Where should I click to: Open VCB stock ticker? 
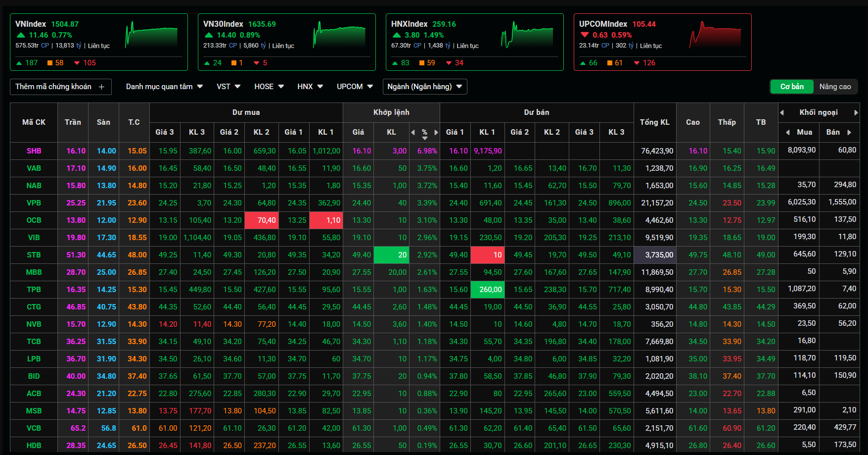(34, 428)
